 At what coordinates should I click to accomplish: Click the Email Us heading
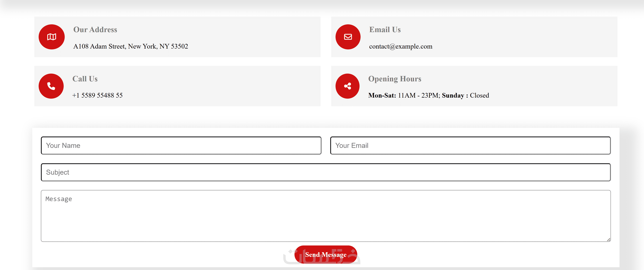point(385,30)
